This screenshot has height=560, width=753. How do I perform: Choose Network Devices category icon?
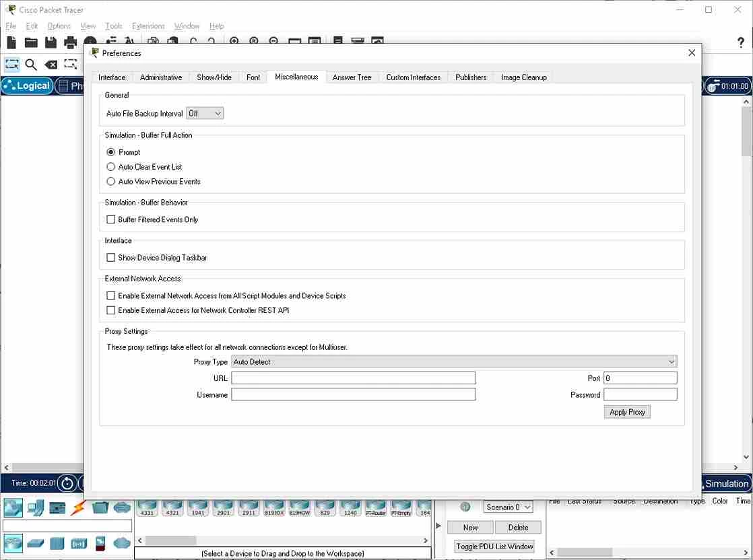point(13,508)
